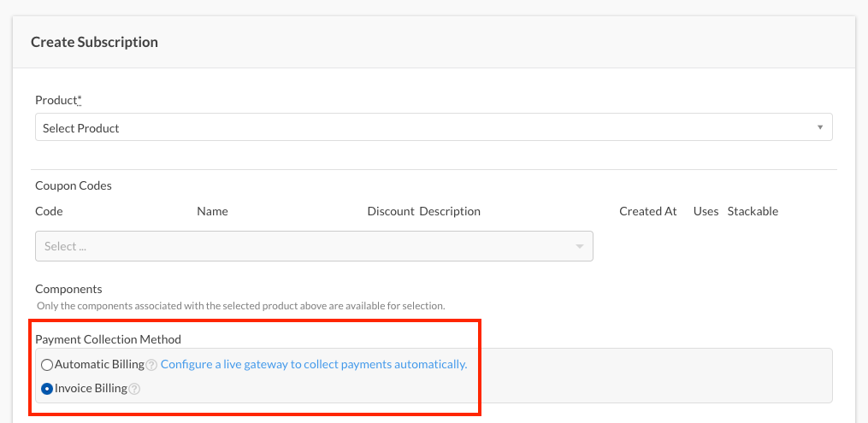Click the Components section label
The height and width of the screenshot is (423, 868).
coord(68,289)
